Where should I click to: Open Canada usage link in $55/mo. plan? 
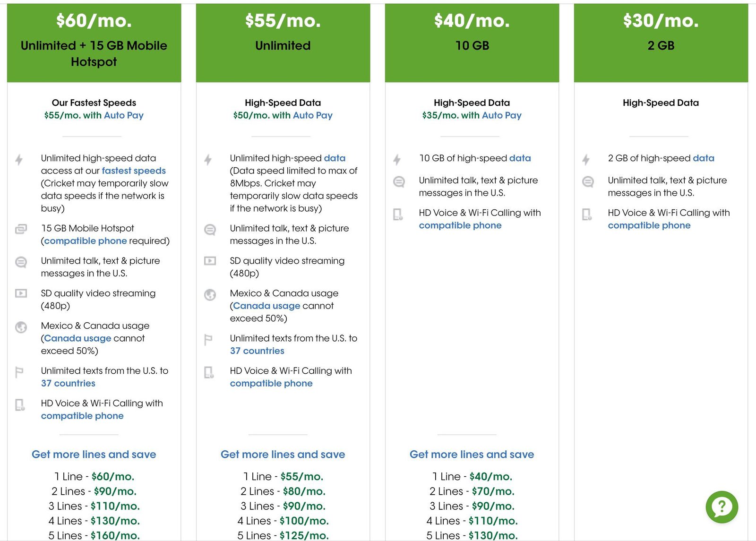coord(266,306)
